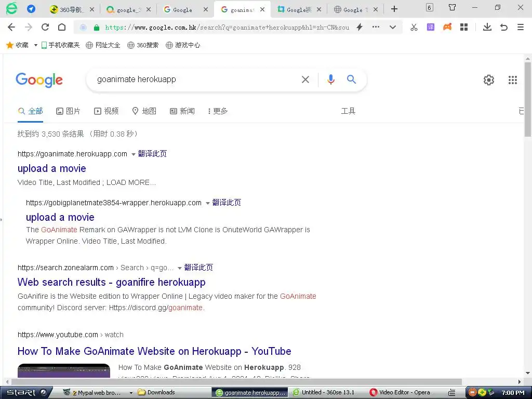This screenshot has width=532, height=399.
Task: Switch to the 新闻 news tab
Action: tap(182, 111)
